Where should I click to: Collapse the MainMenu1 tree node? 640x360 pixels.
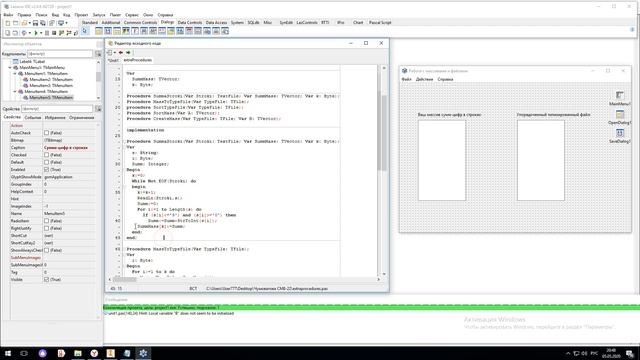pos(10,67)
